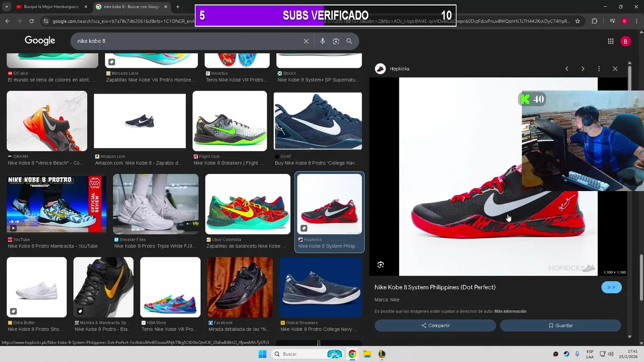Click the Ir button to visit the site
Viewport: 644px width, 362px height.
tap(611, 287)
